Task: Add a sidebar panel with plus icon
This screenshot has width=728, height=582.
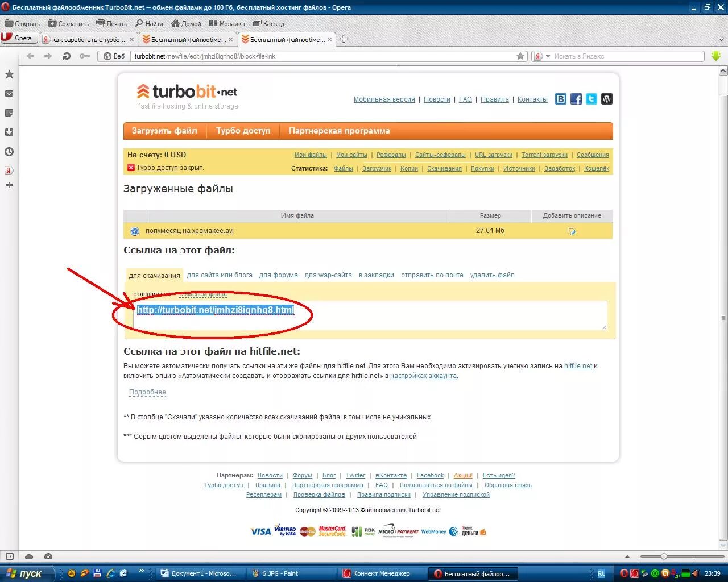Action: (x=9, y=185)
